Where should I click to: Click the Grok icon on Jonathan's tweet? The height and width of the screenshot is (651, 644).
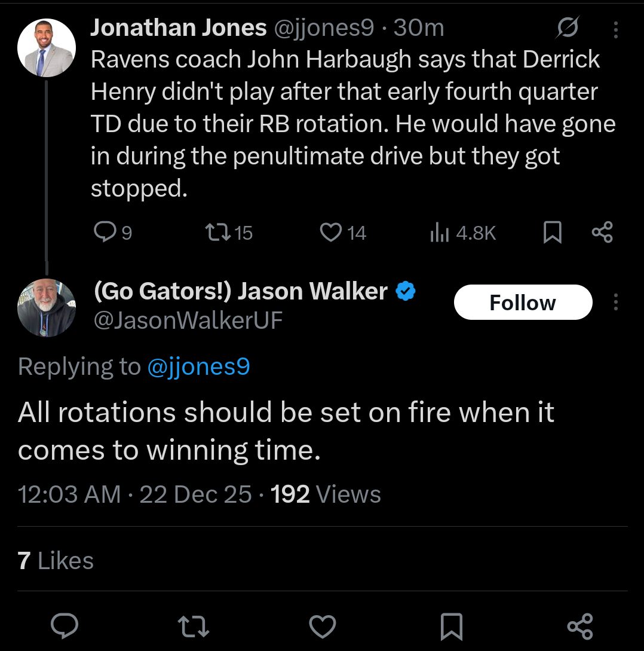click(x=566, y=28)
